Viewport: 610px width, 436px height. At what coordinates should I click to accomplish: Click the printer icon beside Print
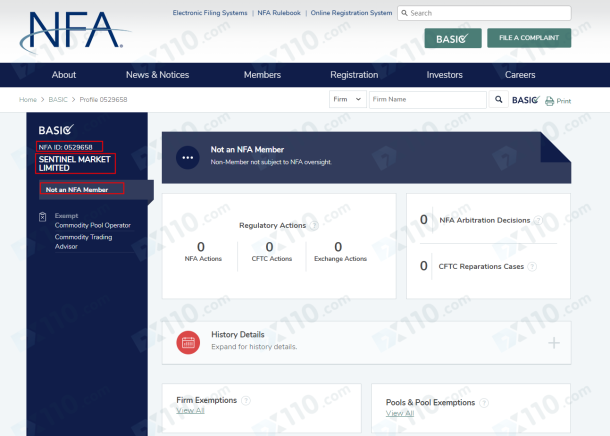click(549, 101)
